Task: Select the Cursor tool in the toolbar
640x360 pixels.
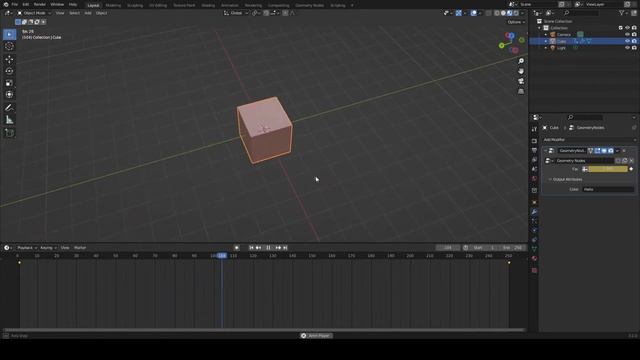Action: tap(9, 46)
